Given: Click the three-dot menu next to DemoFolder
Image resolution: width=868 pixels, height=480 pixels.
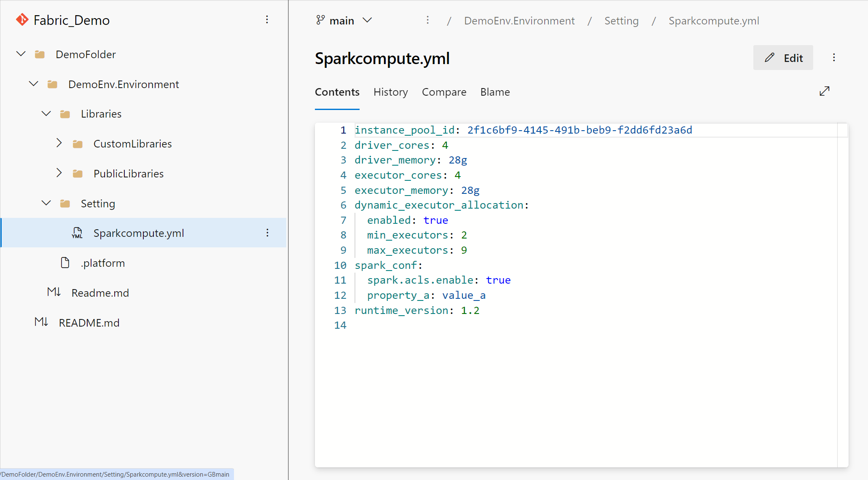Looking at the screenshot, I should [267, 54].
